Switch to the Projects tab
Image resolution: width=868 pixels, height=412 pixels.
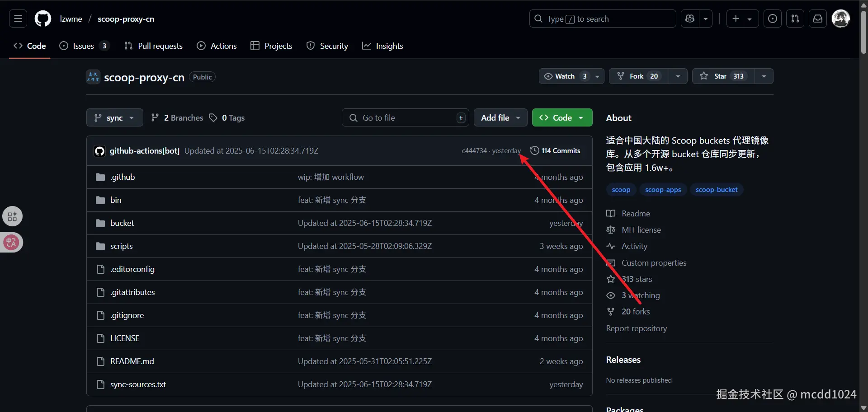(x=271, y=46)
